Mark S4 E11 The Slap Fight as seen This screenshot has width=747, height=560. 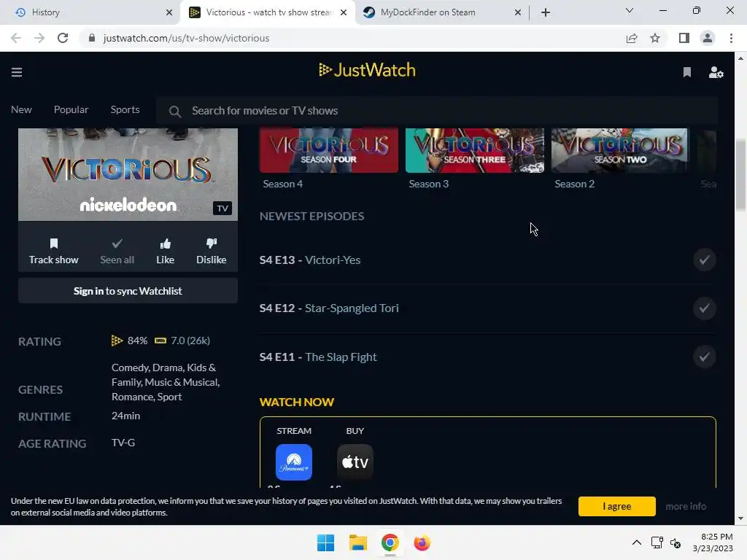[x=704, y=357]
